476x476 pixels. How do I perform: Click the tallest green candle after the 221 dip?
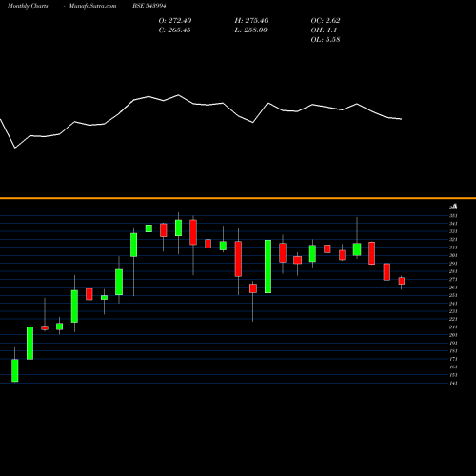point(268,267)
